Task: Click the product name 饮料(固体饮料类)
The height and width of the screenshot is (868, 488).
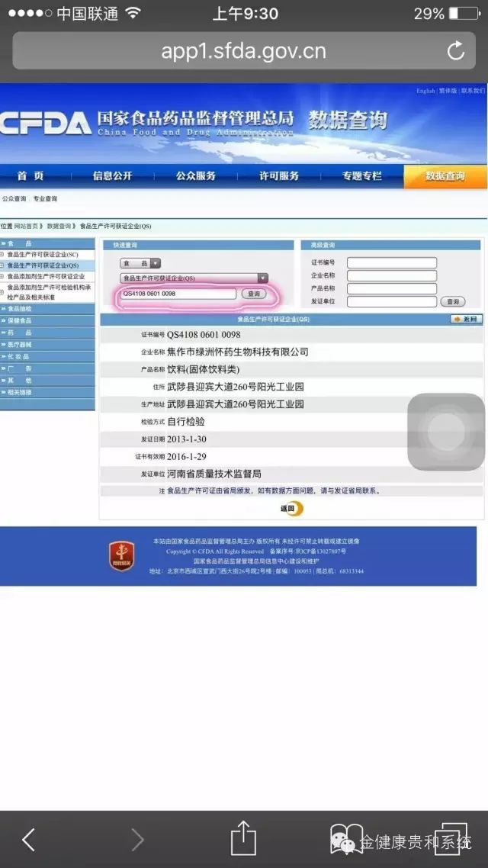Action: [x=204, y=369]
